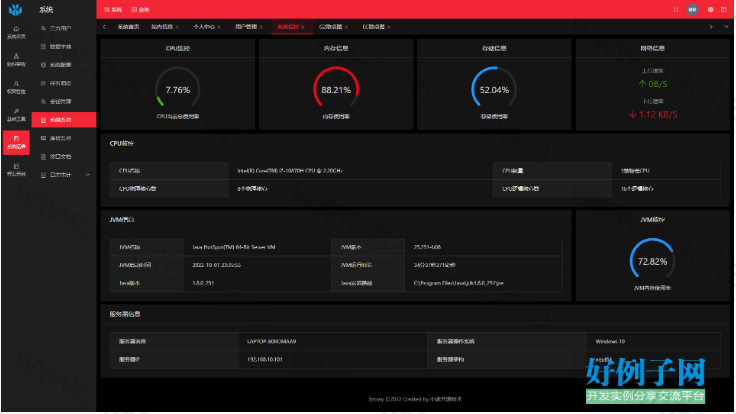Switch to the 个人中心 tab
The width and height of the screenshot is (736, 414).
click(204, 27)
